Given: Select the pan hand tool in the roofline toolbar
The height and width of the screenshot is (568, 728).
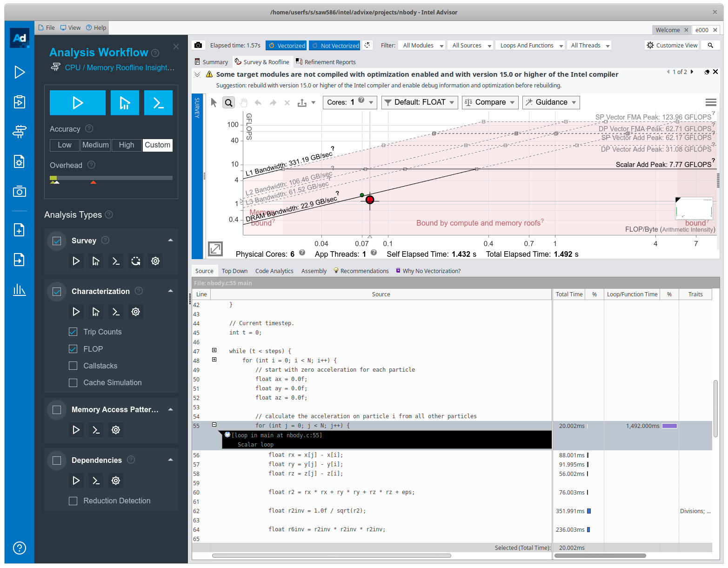Looking at the screenshot, I should tap(243, 102).
